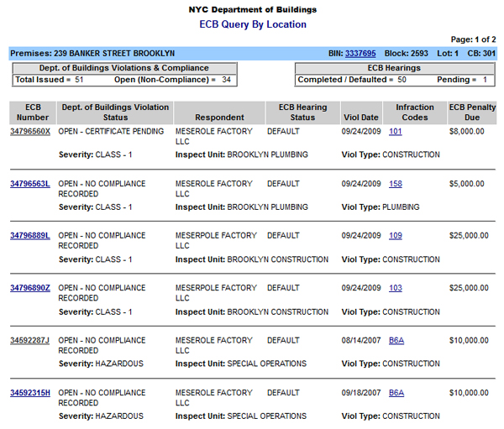Open infraction code 158 for the plumbing violation
Screen dimensions: 504x429
(396, 184)
